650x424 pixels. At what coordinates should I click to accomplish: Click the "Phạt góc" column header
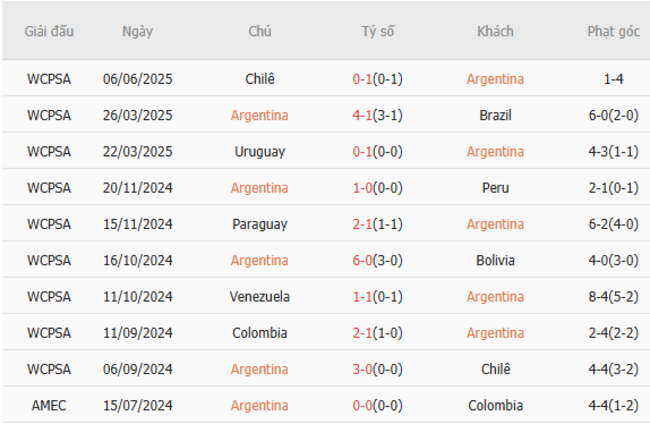pyautogui.click(x=613, y=31)
